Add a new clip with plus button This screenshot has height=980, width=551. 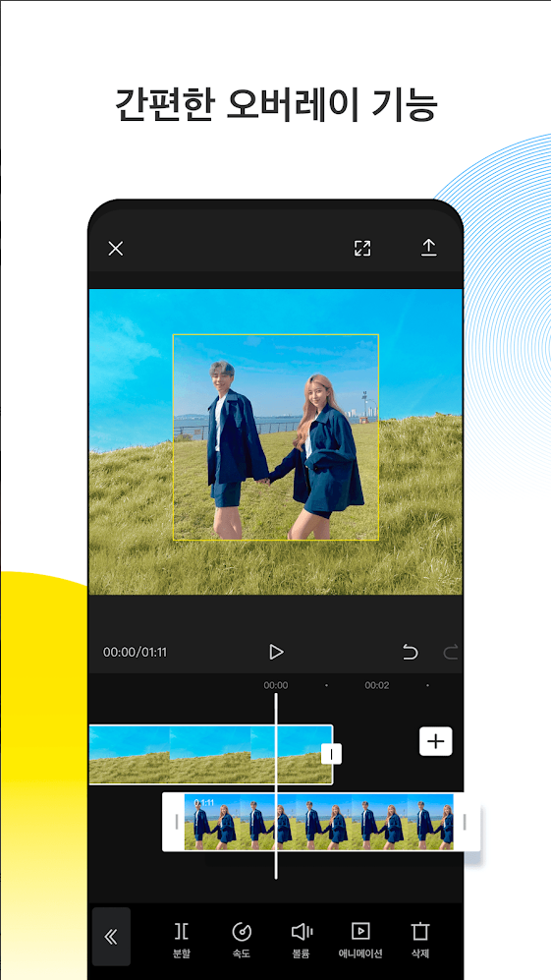pos(435,741)
